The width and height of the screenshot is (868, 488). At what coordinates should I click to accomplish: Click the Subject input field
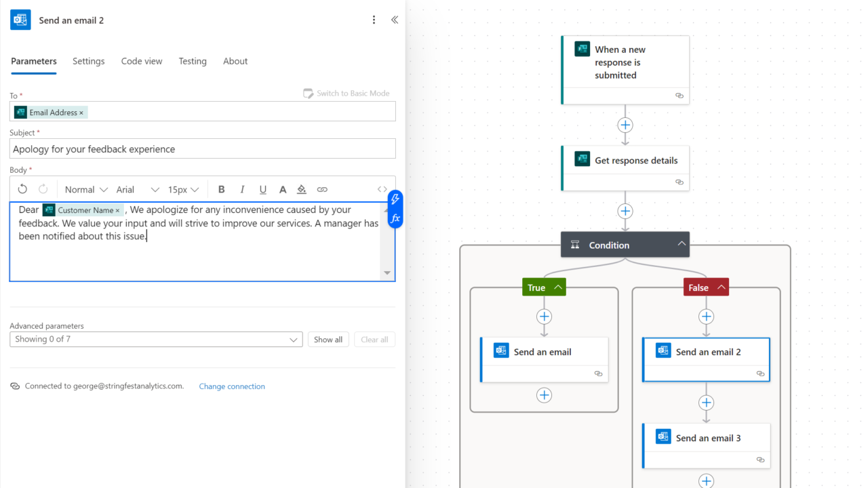[x=203, y=149]
